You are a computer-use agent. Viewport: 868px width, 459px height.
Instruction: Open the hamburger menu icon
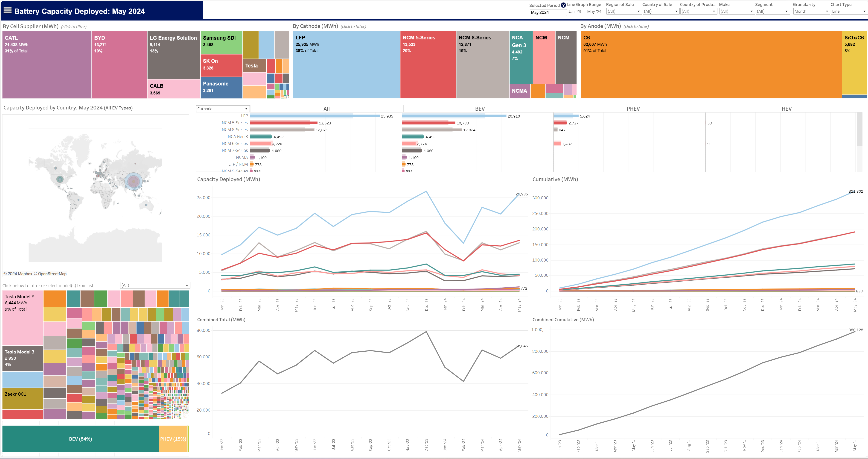click(7, 10)
